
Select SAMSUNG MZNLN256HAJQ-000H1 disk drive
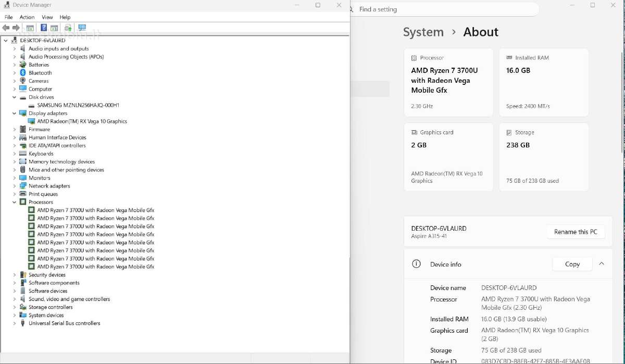(x=78, y=105)
